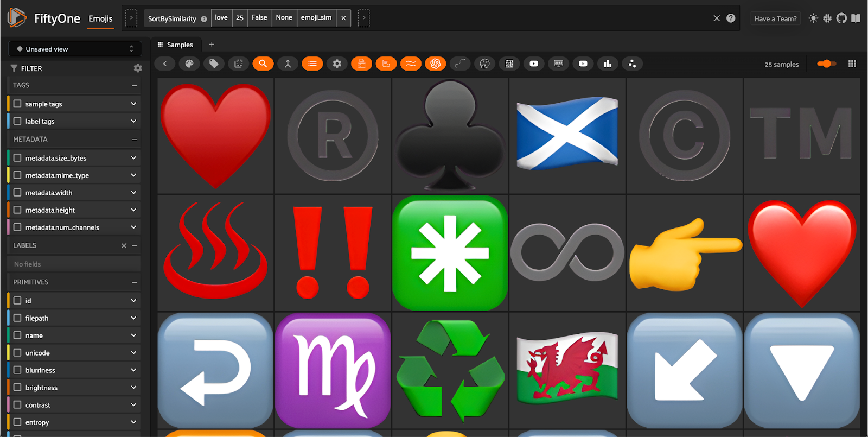Click the grid spacing icon beside zoom slider
Image resolution: width=868 pixels, height=437 pixels.
852,64
